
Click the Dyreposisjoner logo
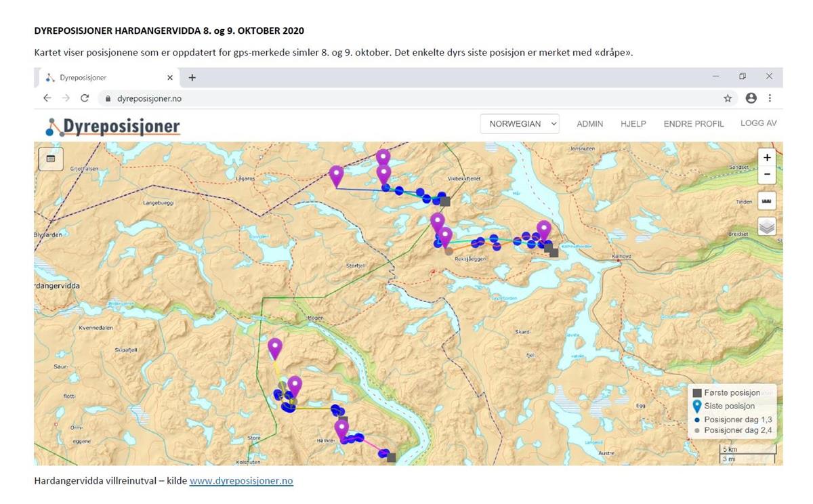[x=113, y=126]
